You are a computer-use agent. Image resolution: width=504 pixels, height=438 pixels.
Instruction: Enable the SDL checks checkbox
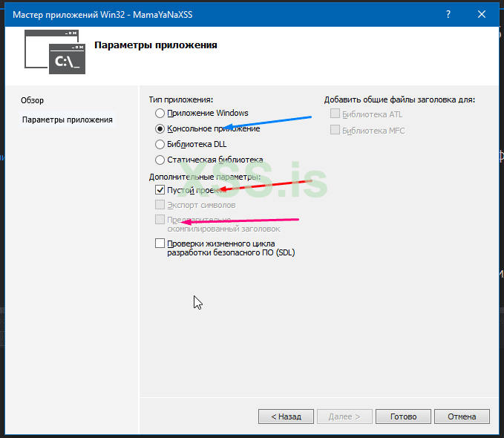[x=160, y=243]
